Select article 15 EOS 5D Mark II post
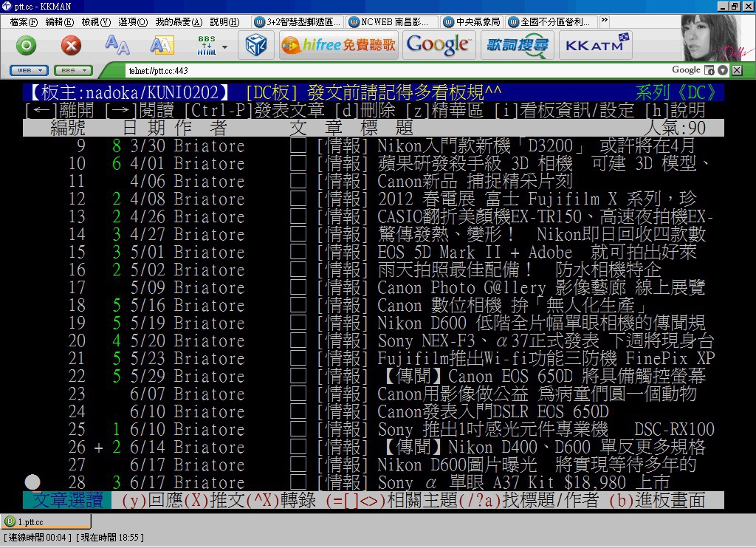Screen dimensions: 756x548 (373, 253)
